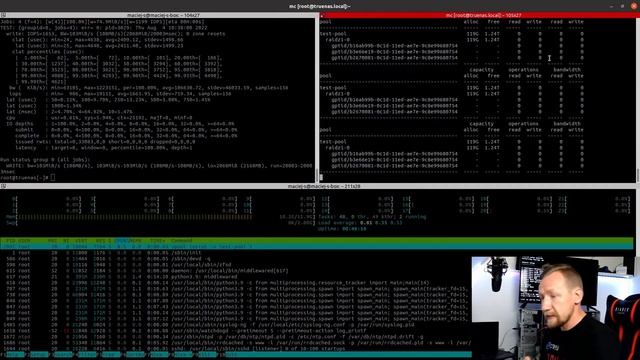The image size is (640, 360).
Task: Open the group menu icon on the red zpool titlebar
Action: pyautogui.click(x=322, y=15)
